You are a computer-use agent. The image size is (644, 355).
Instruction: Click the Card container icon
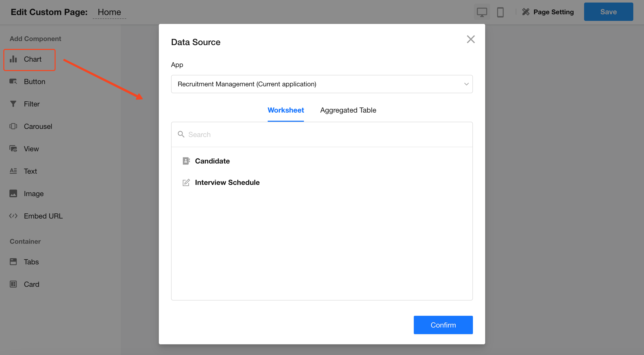pos(13,284)
